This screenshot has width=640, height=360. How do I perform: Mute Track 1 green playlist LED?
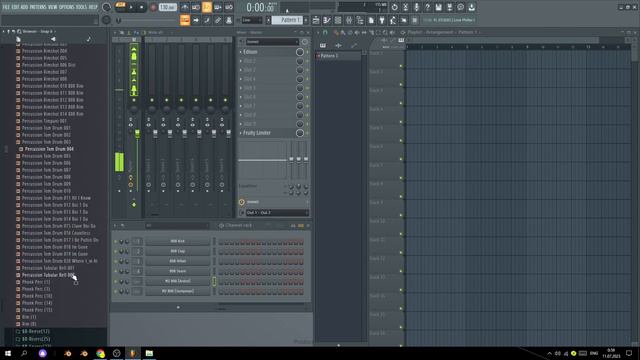(401, 66)
